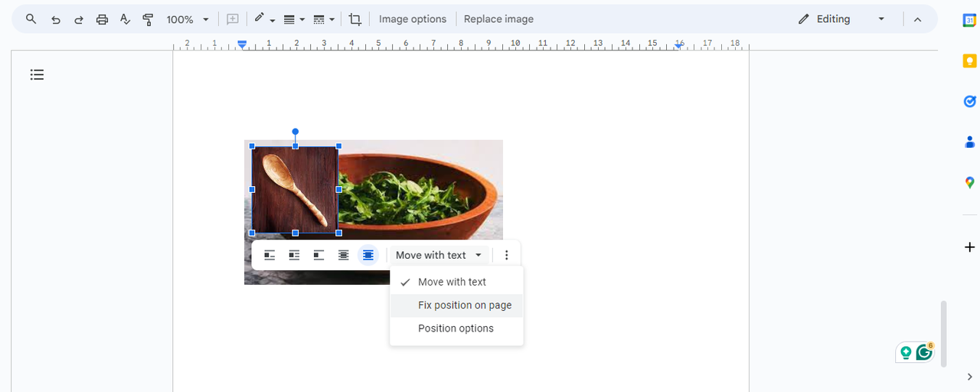This screenshot has height=392, width=980.
Task: Click Replace image
Action: (x=498, y=19)
